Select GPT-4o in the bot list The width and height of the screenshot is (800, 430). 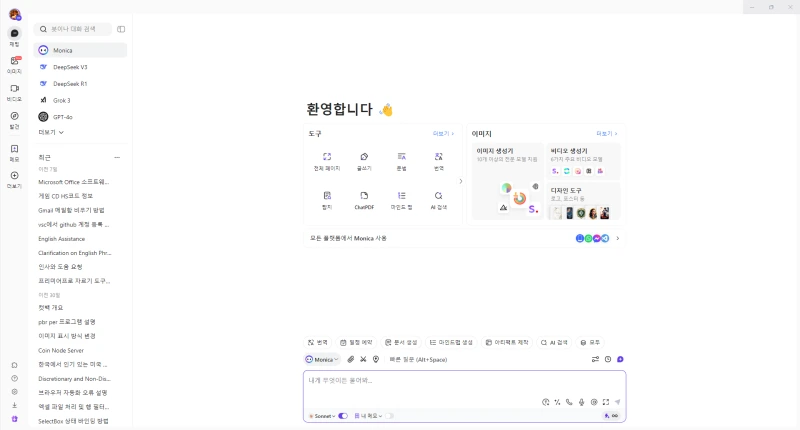[81, 117]
